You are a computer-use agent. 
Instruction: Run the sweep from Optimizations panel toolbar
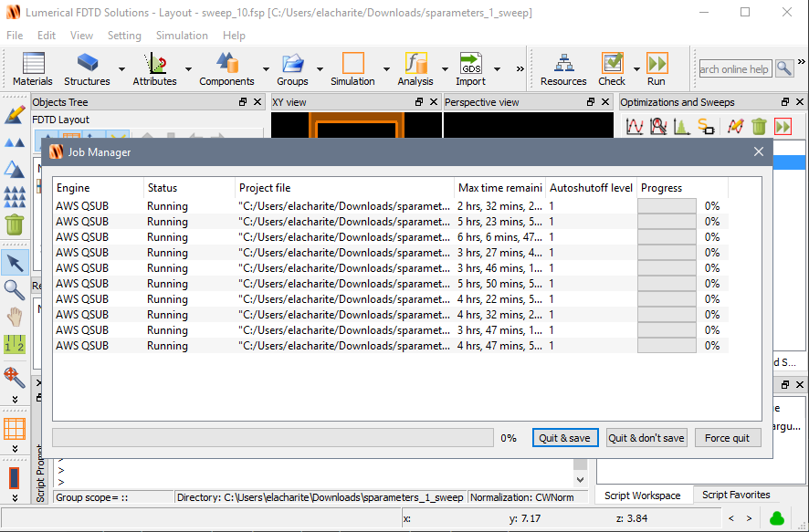click(783, 126)
